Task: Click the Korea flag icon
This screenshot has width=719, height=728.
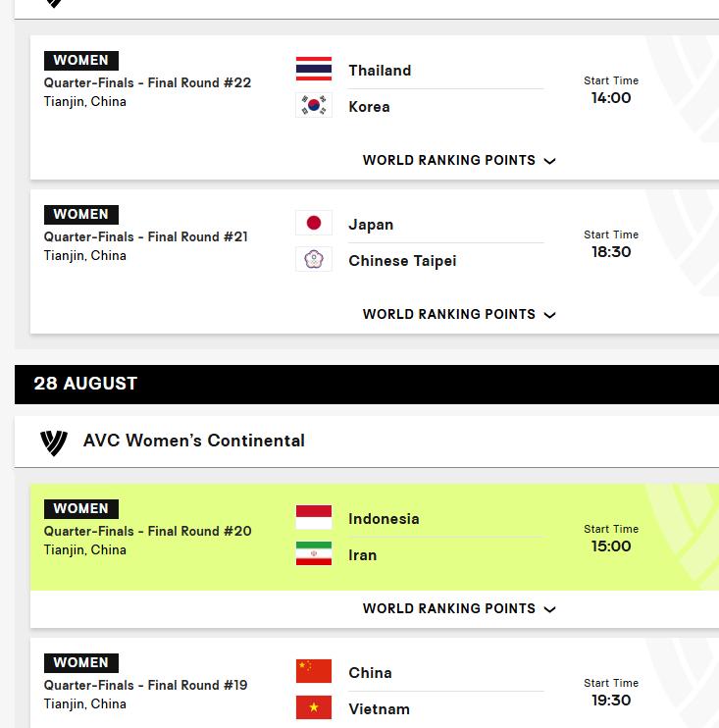Action: (x=314, y=105)
